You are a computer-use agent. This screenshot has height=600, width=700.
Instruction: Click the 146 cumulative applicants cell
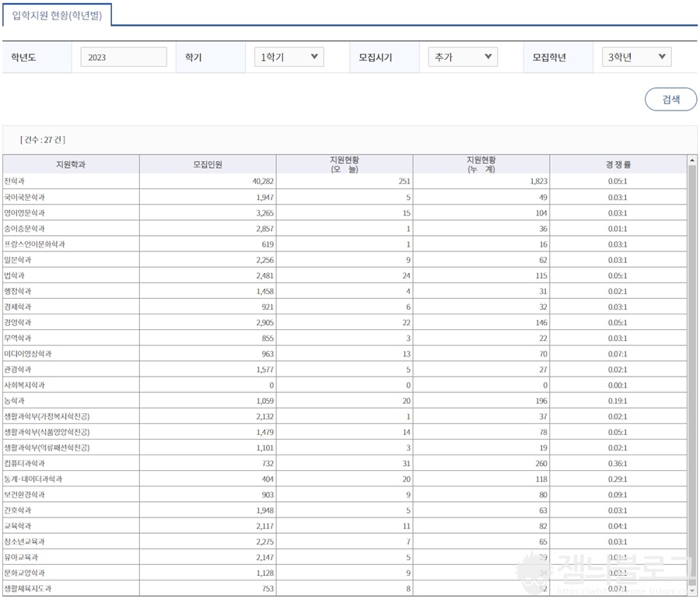(481, 322)
